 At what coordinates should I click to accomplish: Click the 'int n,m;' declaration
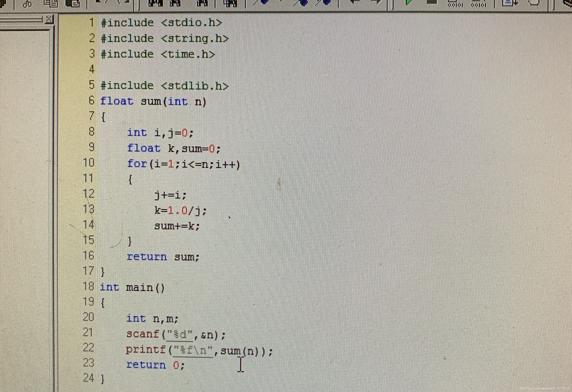(x=152, y=319)
